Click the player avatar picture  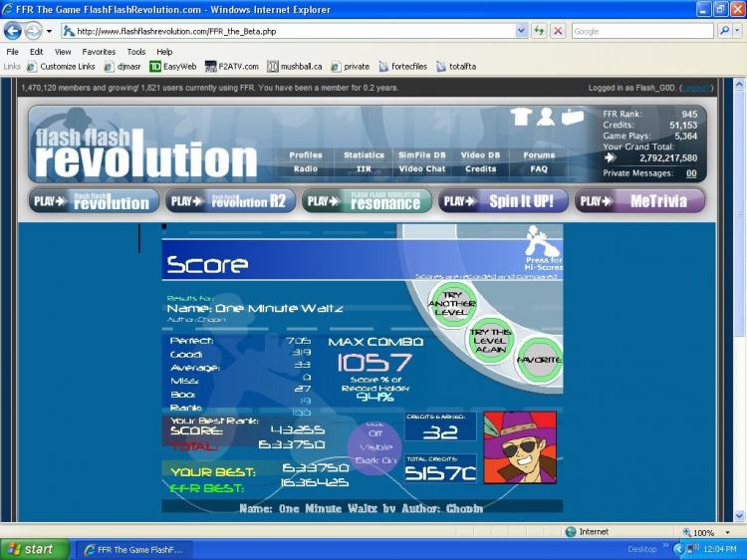(x=520, y=447)
